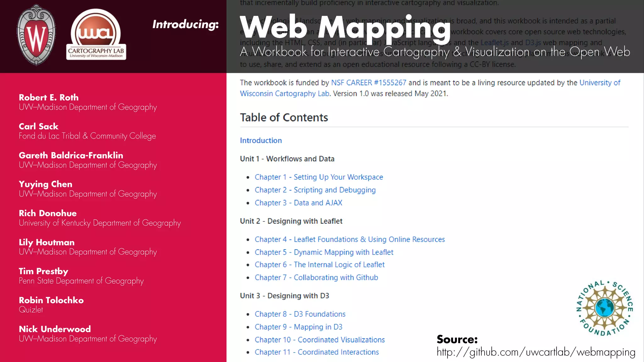Click the Table of Contents heading
The image size is (644, 362).
(284, 118)
